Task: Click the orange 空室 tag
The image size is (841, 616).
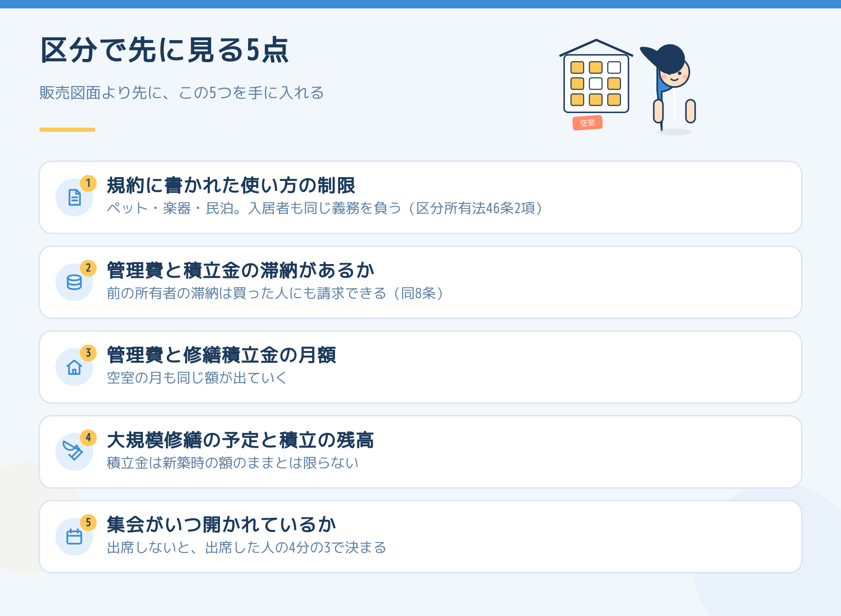Action: [588, 123]
